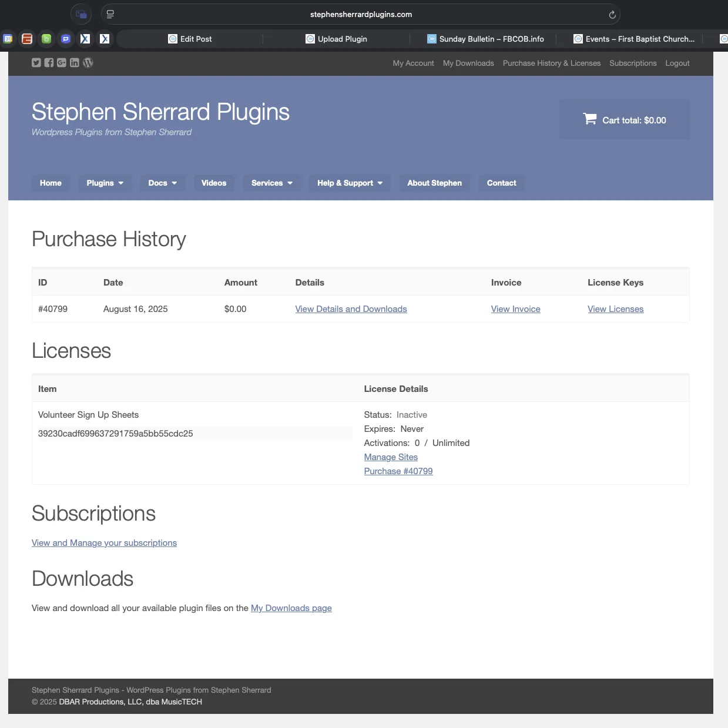Click the address bar URL field
Screen dimensions: 728x728
coord(361,14)
